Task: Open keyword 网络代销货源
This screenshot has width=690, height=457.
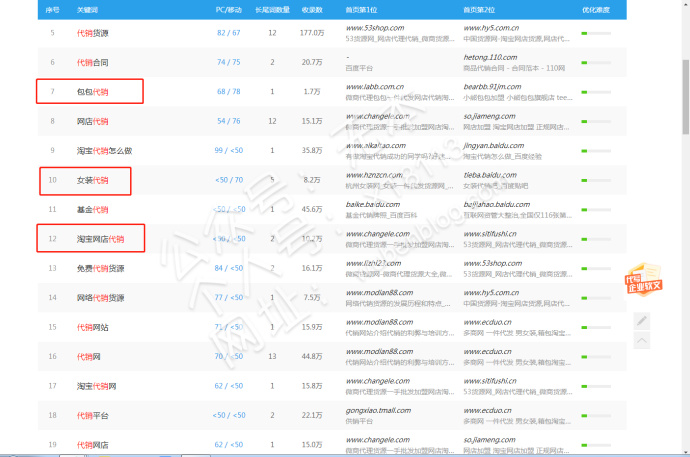Action: click(x=100, y=298)
